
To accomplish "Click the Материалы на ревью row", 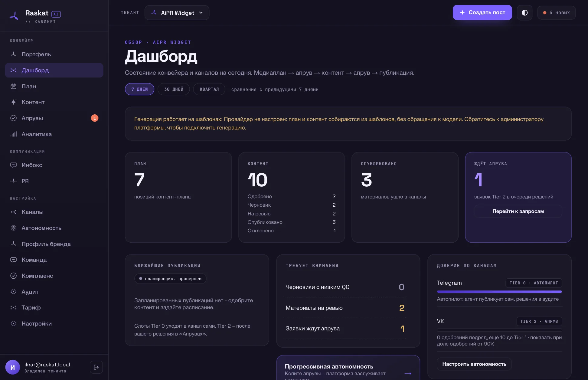I will [x=345, y=308].
